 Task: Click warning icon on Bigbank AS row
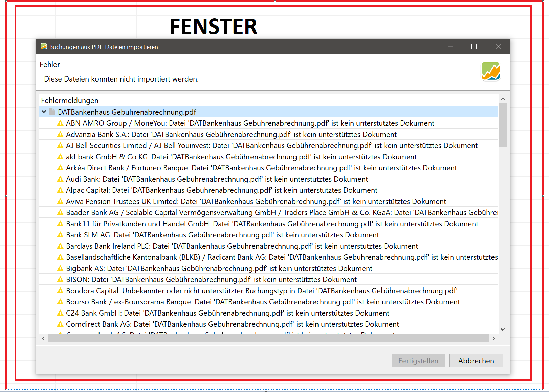click(x=60, y=268)
